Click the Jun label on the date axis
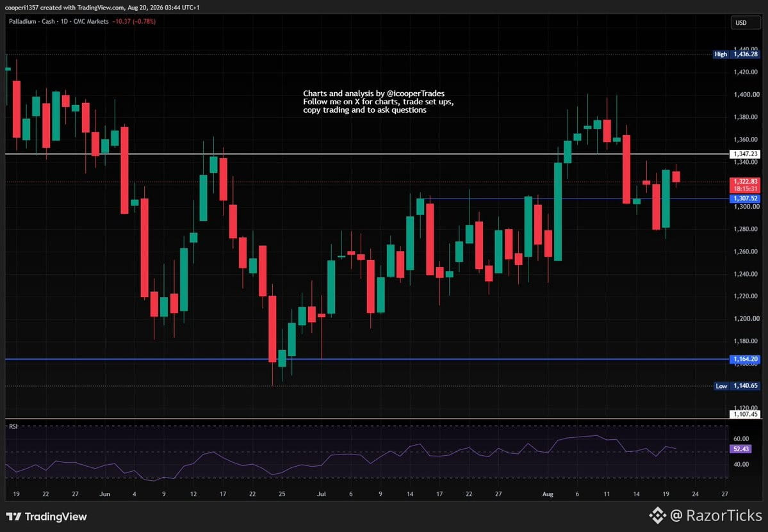 click(104, 494)
